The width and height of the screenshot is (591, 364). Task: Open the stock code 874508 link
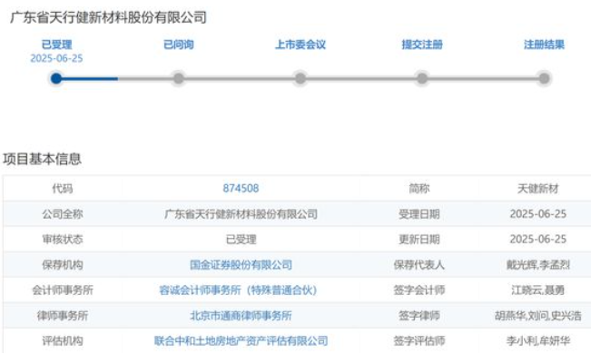[241, 188]
